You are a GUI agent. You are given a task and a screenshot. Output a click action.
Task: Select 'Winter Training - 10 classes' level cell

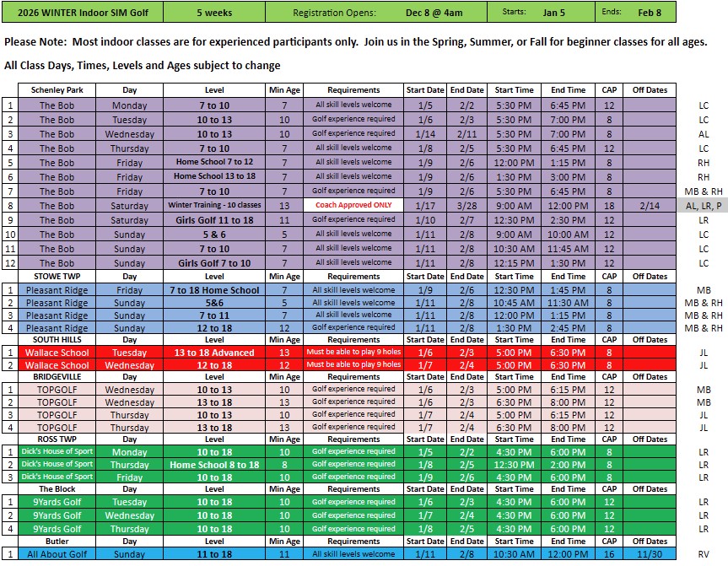[x=214, y=205]
